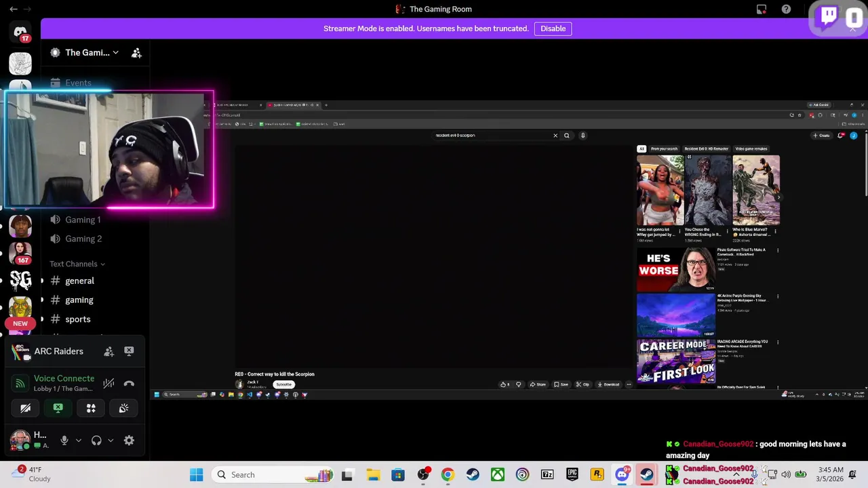The image size is (868, 488).
Task: Open the soundboard panel
Action: pos(123,408)
